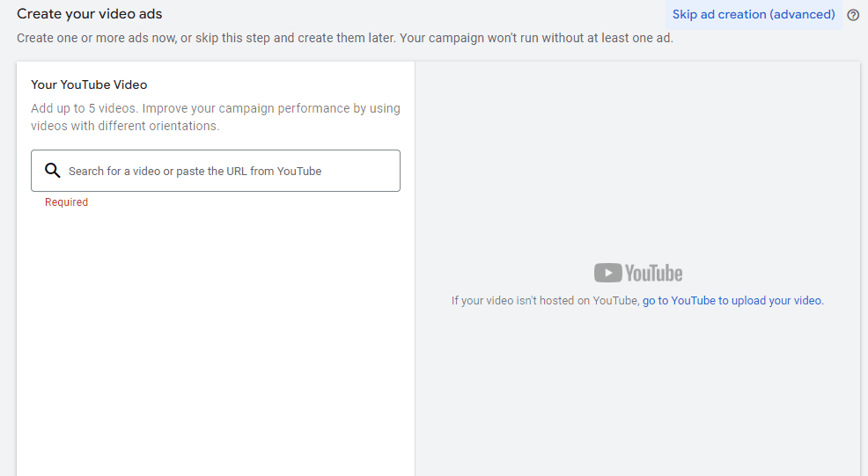The width and height of the screenshot is (868, 476).
Task: Click the gray YouTube play-button logo
Action: [607, 273]
